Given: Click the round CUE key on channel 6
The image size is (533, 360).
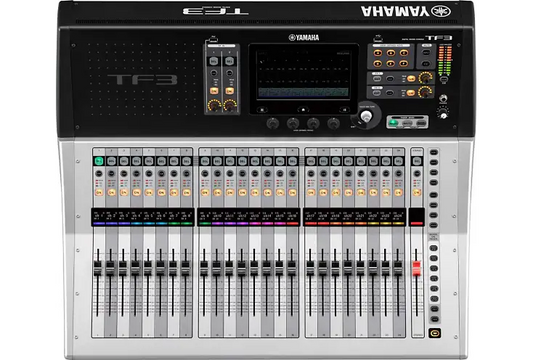Looking at the screenshot, I should [x=161, y=174].
